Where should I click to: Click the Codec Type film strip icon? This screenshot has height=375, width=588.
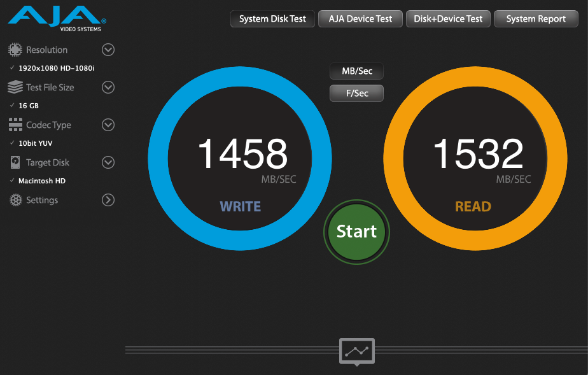point(15,125)
